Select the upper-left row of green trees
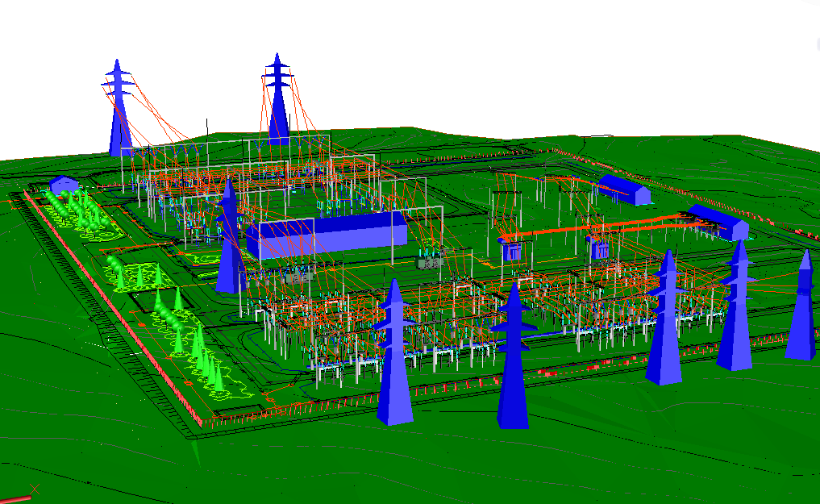 pos(77,210)
